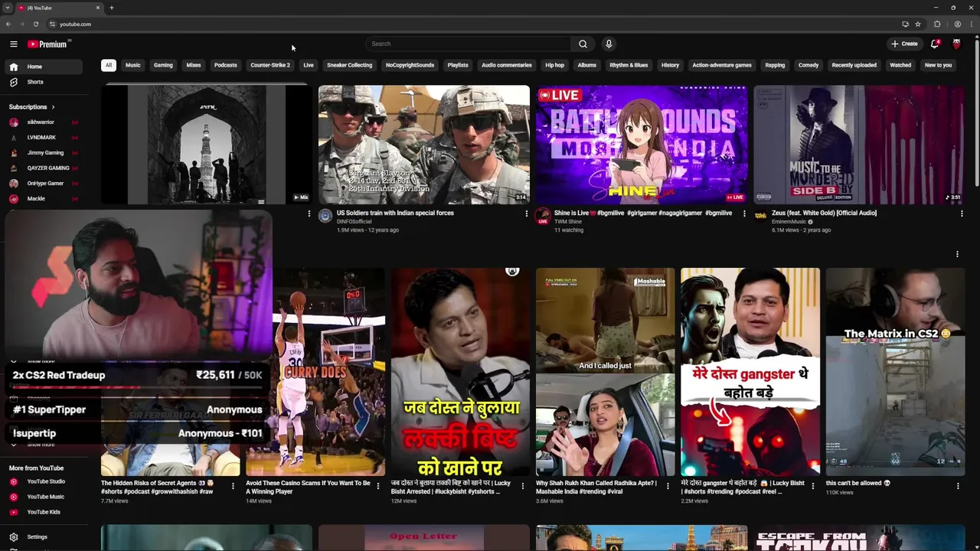Select the Hip hop chip
The image size is (980, 551).
click(554, 65)
